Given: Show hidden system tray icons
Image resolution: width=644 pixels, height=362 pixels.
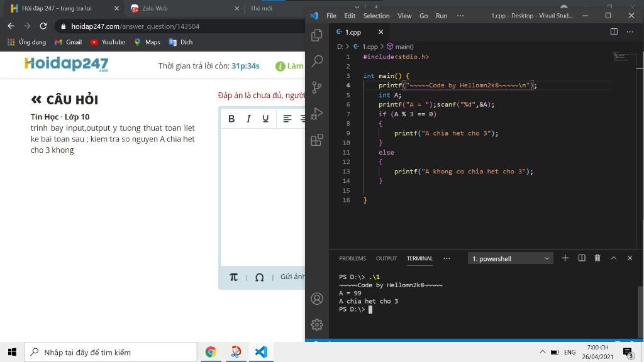Looking at the screenshot, I should (543, 352).
